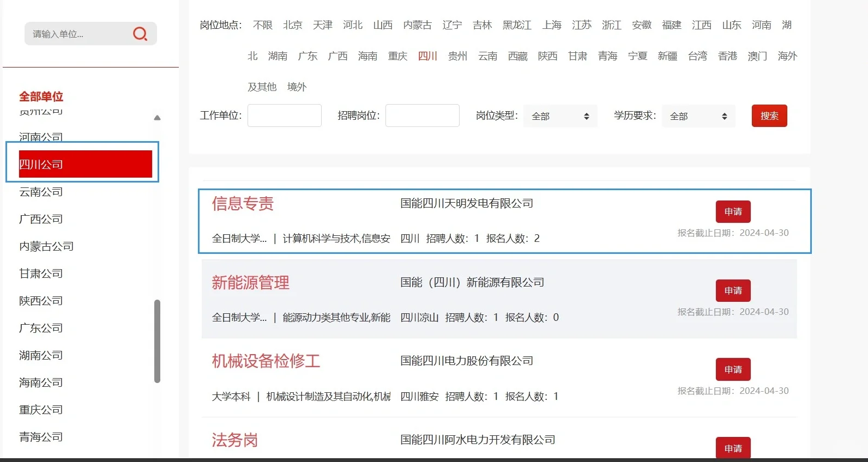Screen dimensions: 868x462
Task: Choose 福建 location filter
Action: (672, 25)
